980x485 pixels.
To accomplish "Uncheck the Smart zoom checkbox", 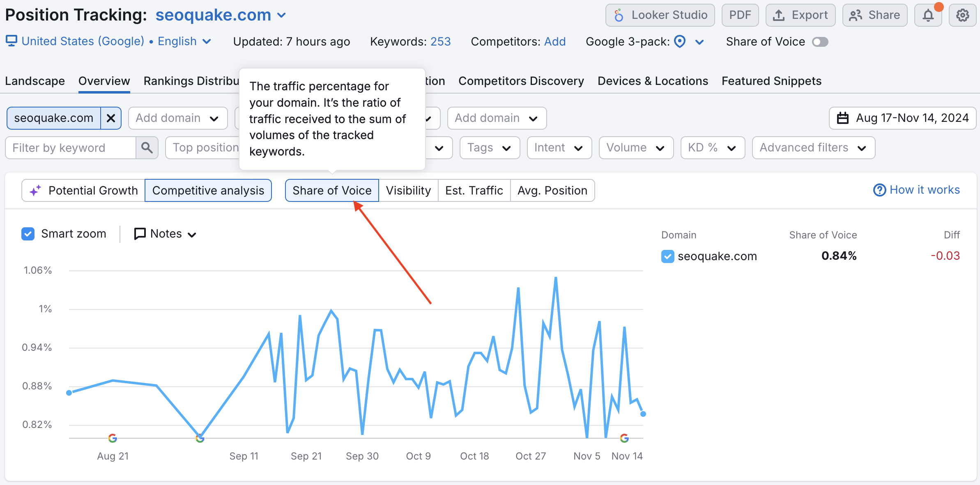I will tap(28, 234).
